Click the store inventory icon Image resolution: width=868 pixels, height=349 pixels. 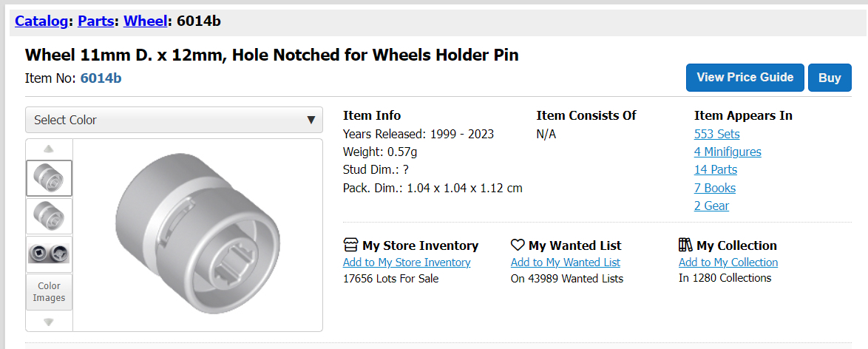(350, 245)
